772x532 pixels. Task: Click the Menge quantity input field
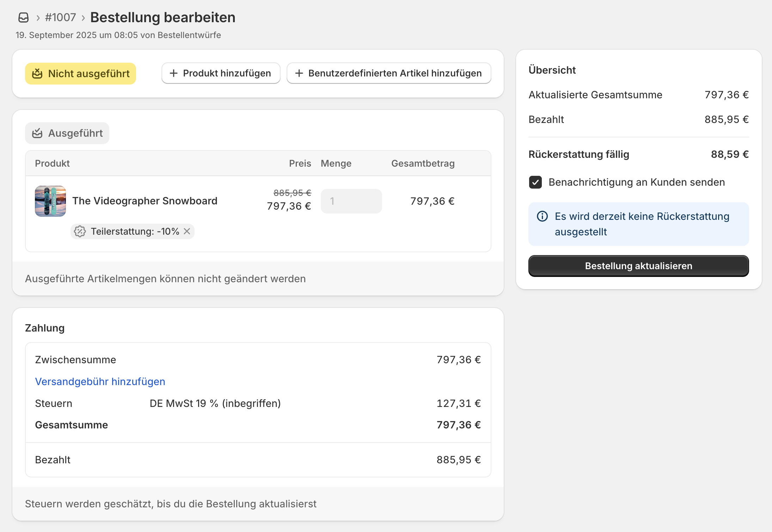pyautogui.click(x=351, y=201)
